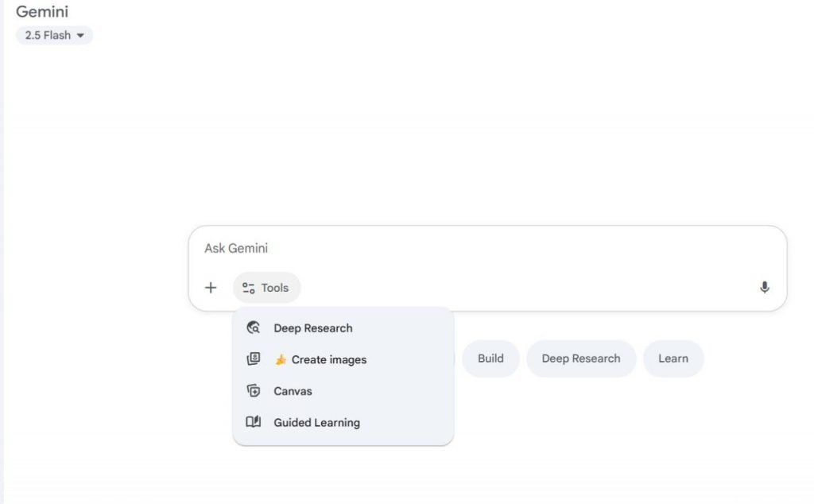Viewport: 814px width, 504px height.
Task: Click the banana emoji beside Create images
Action: point(281,359)
